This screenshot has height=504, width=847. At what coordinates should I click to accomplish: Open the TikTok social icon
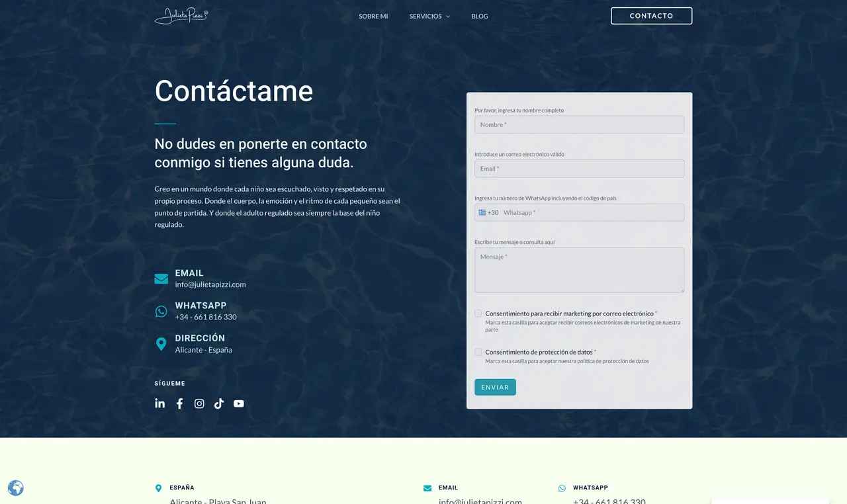219,403
